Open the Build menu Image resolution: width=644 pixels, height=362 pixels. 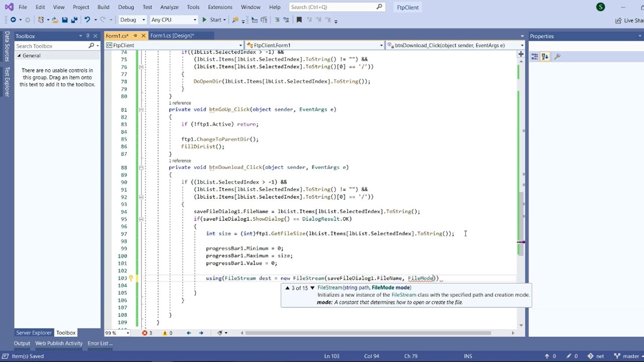point(103,7)
